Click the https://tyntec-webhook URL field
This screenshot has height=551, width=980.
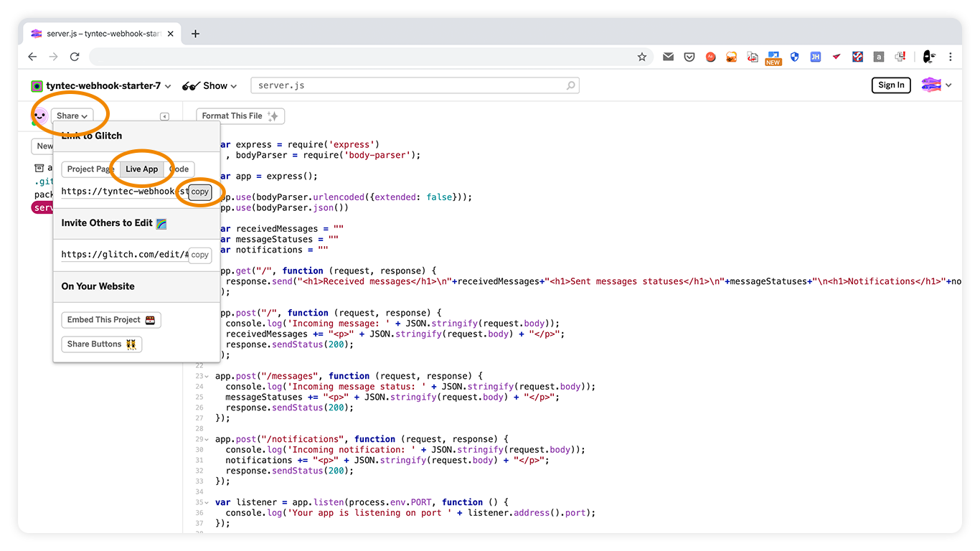pos(125,192)
